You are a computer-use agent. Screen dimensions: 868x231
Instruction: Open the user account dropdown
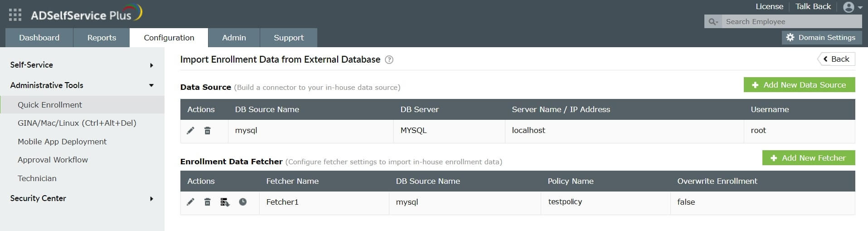click(x=852, y=7)
